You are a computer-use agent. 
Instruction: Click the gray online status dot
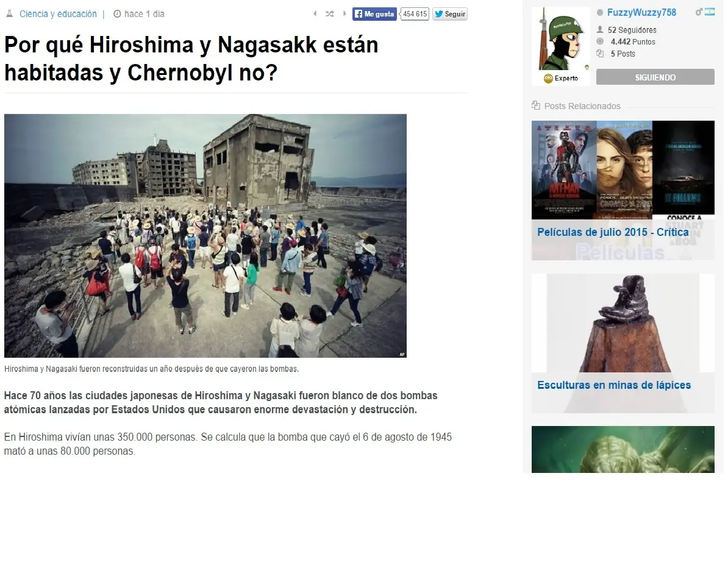[600, 13]
